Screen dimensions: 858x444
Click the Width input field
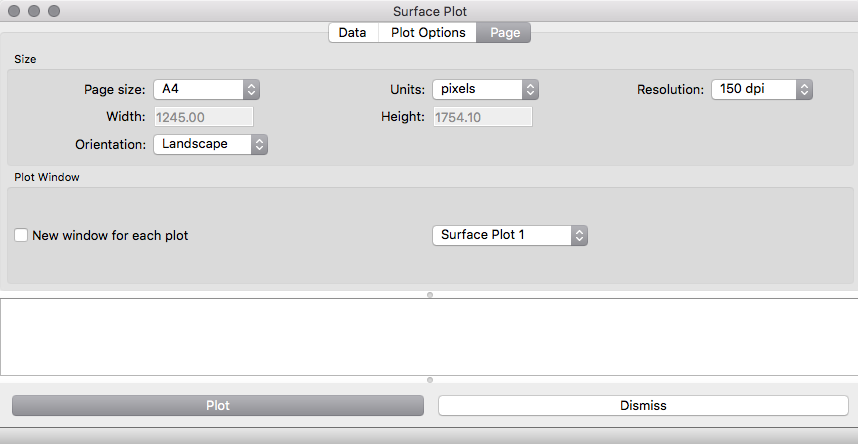tap(203, 117)
